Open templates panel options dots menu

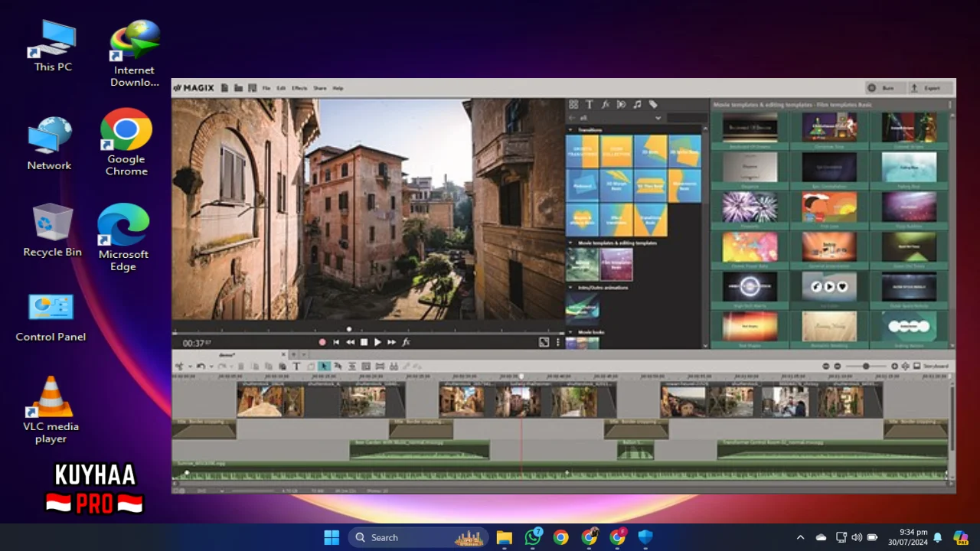pos(949,105)
